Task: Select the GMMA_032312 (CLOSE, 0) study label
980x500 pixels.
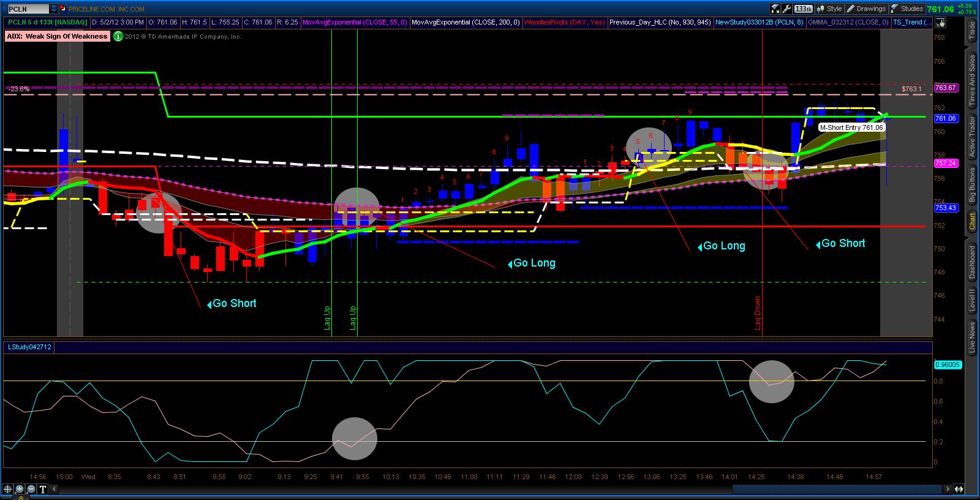Action: tap(848, 23)
